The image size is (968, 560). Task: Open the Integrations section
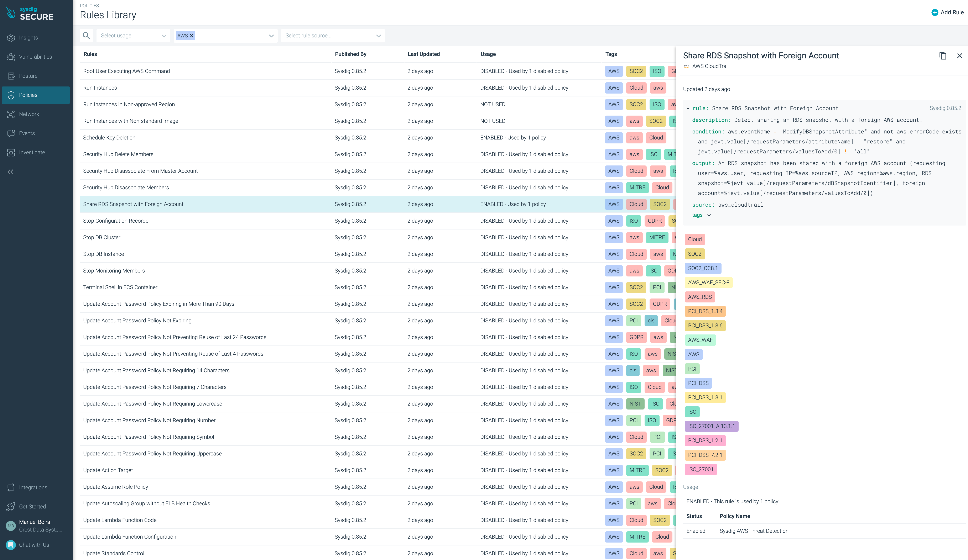point(33,487)
